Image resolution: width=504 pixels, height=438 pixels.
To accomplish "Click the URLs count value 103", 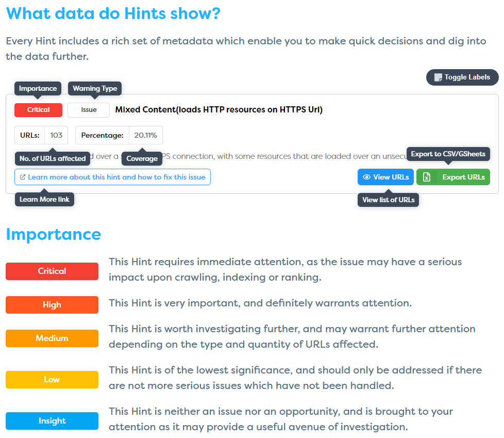I will 56,135.
